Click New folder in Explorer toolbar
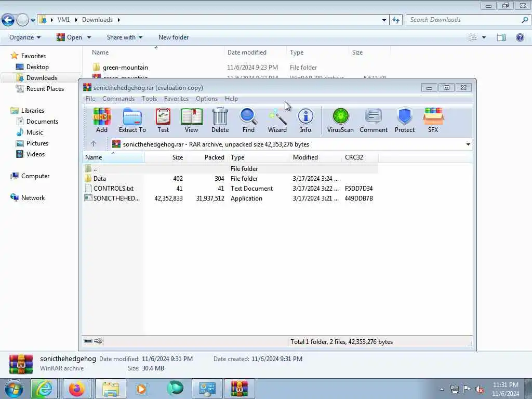 [x=174, y=37]
